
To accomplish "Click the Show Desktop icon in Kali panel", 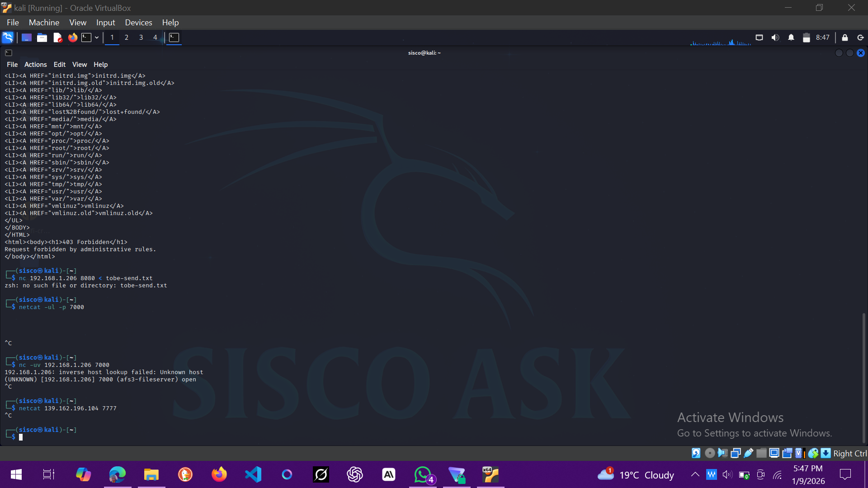I will click(27, 38).
